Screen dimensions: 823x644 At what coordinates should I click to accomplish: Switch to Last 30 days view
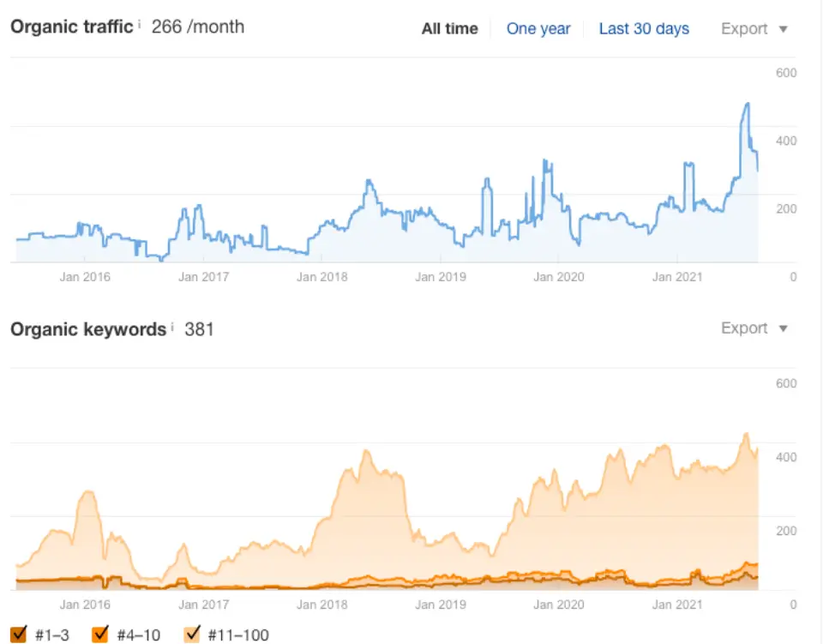[644, 28]
